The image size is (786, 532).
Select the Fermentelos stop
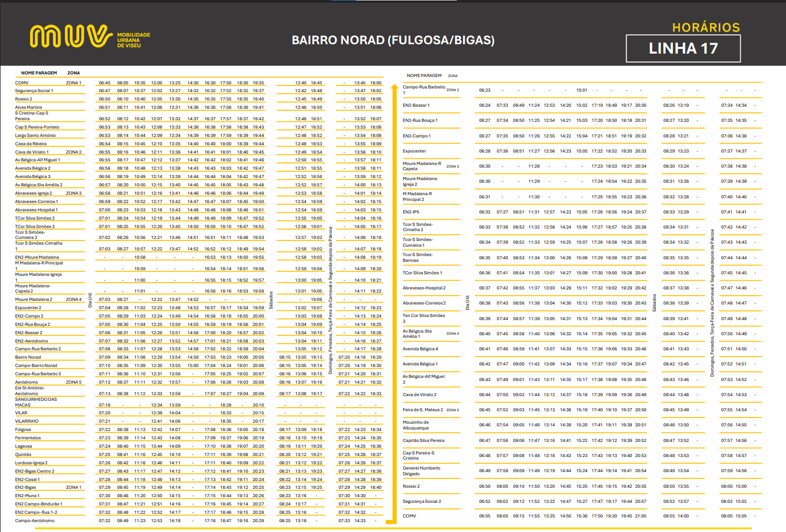[x=28, y=438]
